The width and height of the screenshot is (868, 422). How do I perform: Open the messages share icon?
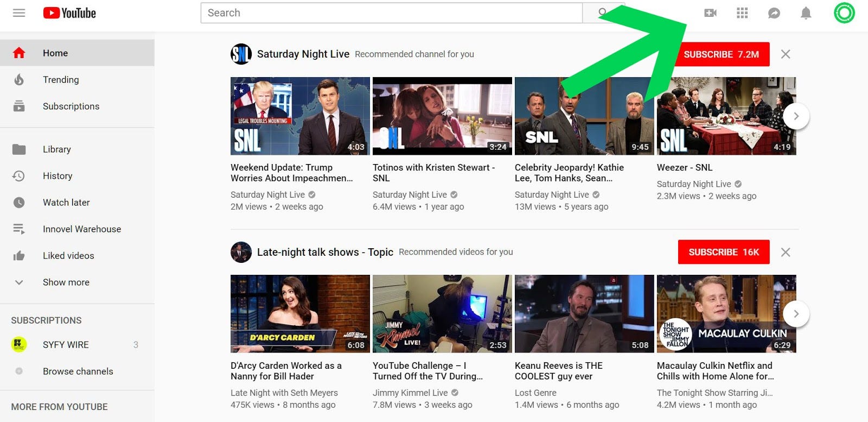[774, 12]
